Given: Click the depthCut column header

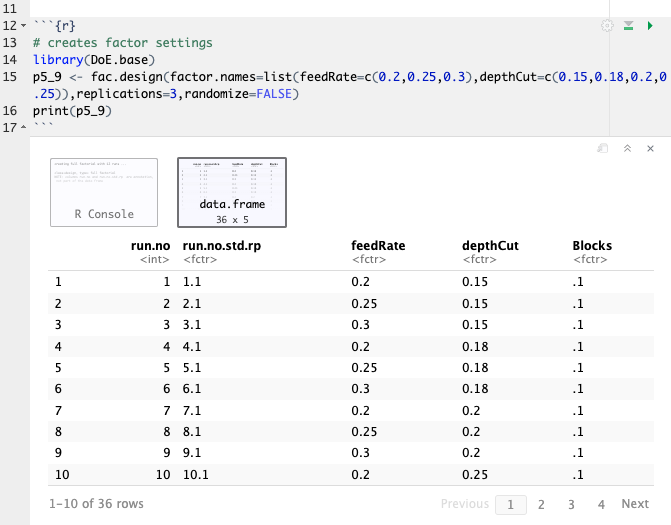Looking at the screenshot, I should click(490, 245).
